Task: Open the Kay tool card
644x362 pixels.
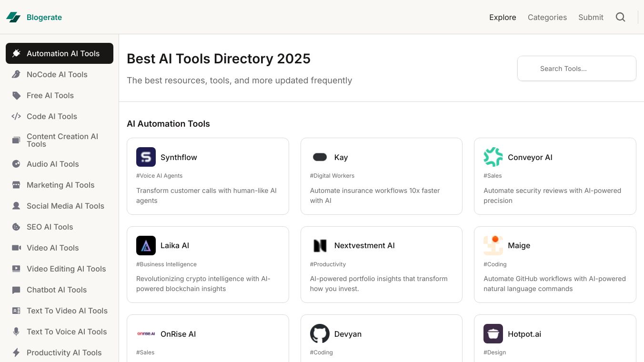Action: click(381, 176)
